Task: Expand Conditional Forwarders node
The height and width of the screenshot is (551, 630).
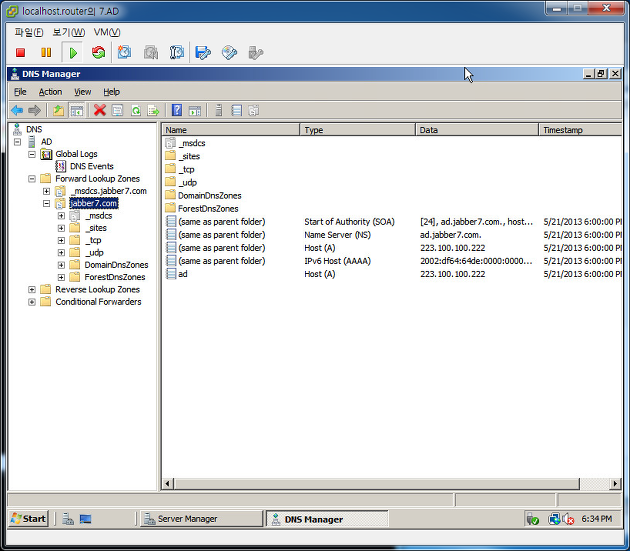Action: [32, 302]
